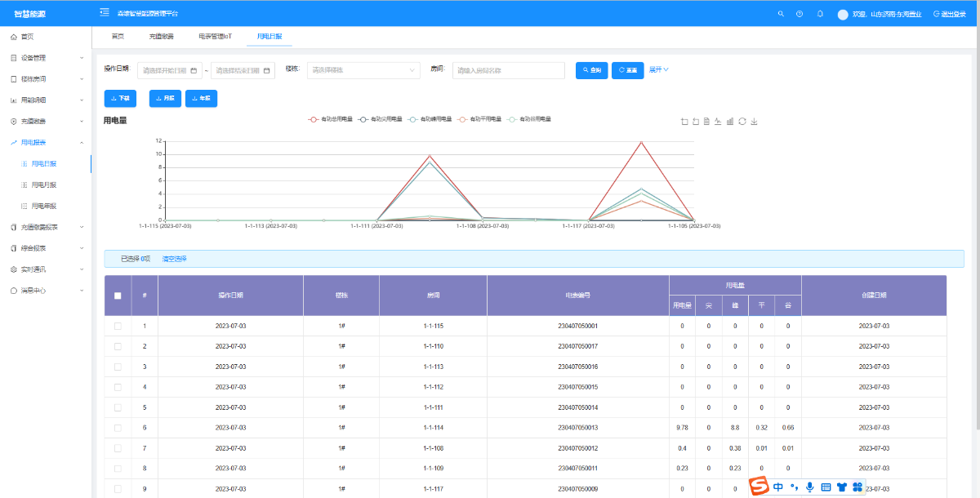Expand more filters with 展开 link
The height and width of the screenshot is (498, 980).
coord(659,70)
